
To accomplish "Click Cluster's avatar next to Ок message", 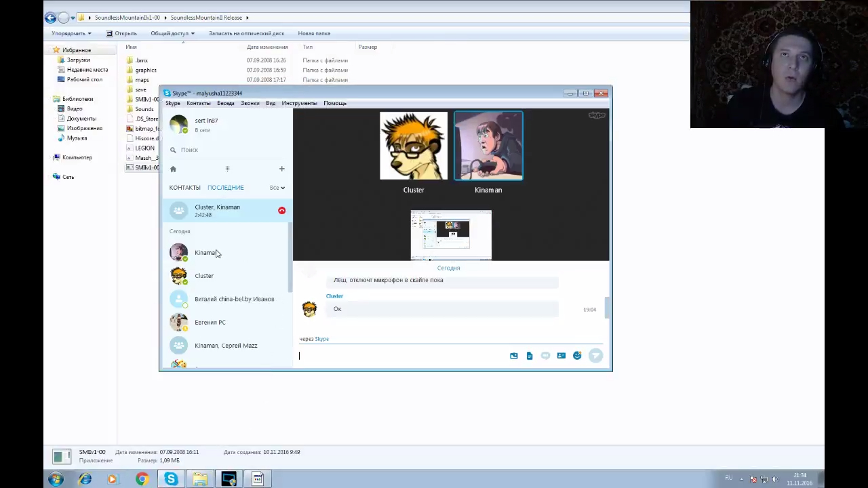I will [309, 309].
